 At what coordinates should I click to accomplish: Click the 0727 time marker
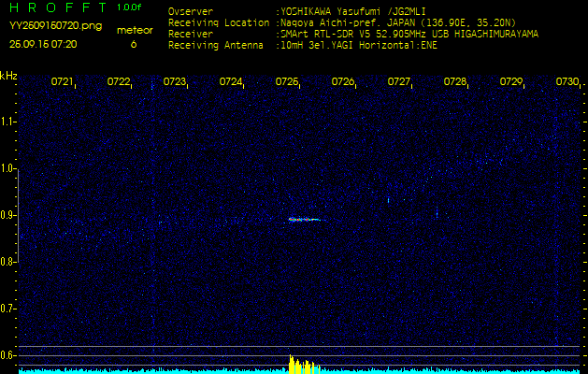coord(399,82)
